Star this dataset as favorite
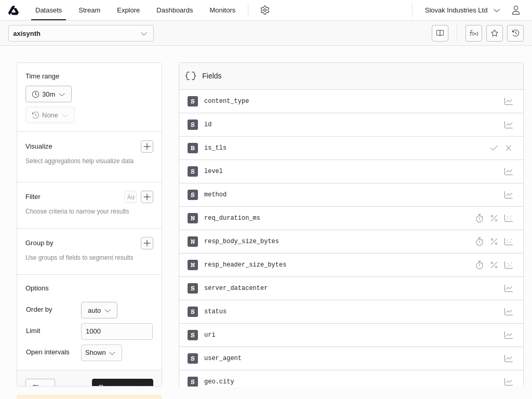 495,33
